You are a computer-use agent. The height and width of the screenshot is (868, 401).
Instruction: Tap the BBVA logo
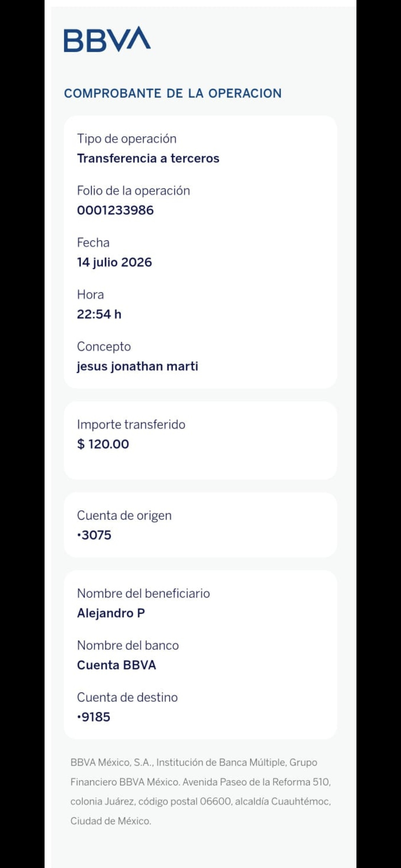[107, 39]
